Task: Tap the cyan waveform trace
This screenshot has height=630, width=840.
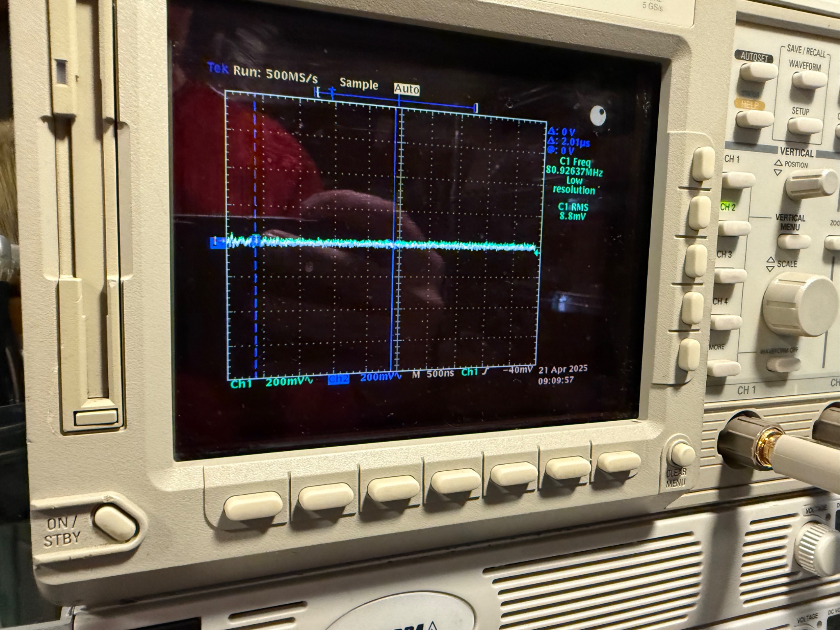Action: pos(381,243)
